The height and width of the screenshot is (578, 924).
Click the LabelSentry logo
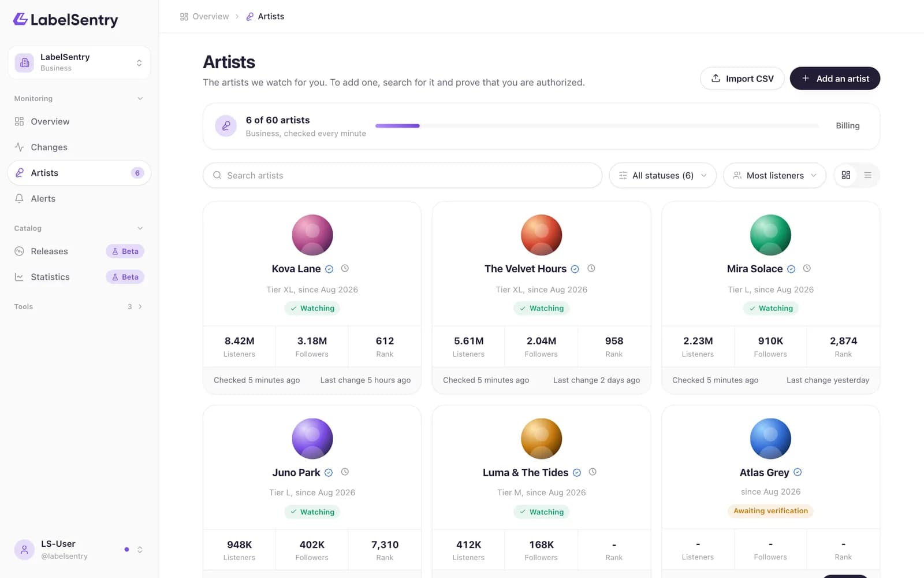click(x=65, y=20)
